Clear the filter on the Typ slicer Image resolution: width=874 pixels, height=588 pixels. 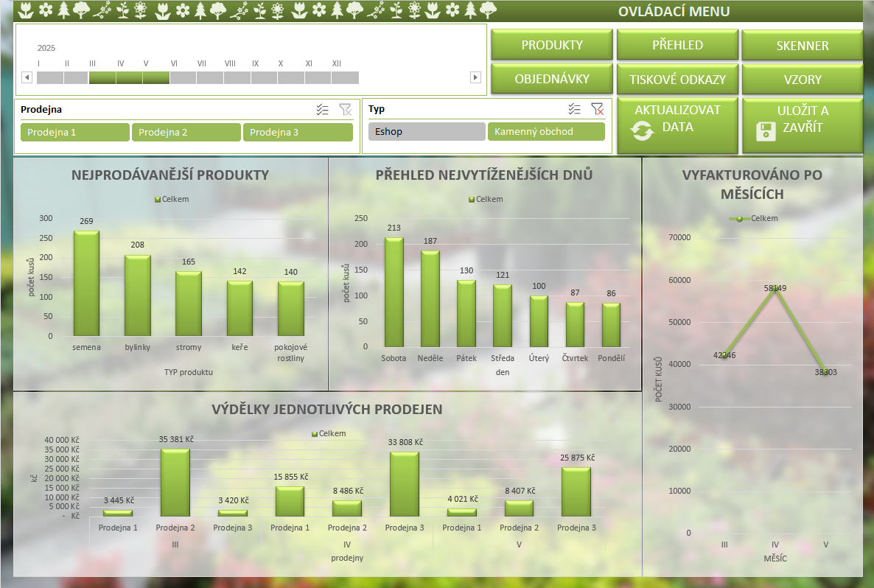[x=598, y=109]
